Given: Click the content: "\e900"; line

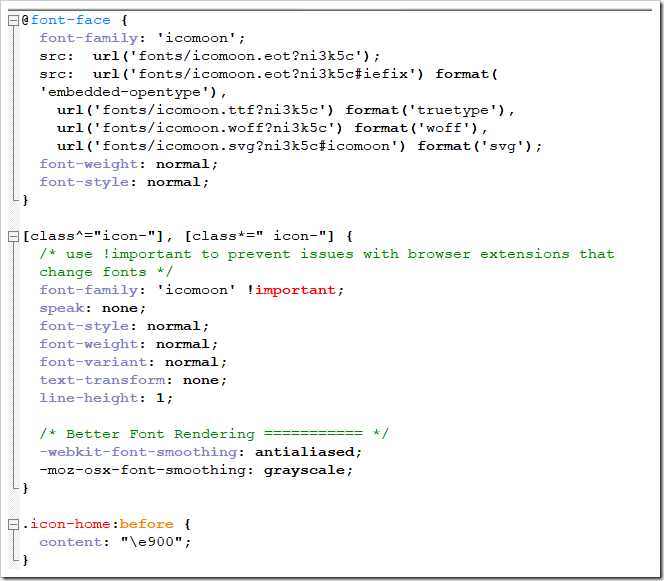Looking at the screenshot, I should (x=115, y=542).
